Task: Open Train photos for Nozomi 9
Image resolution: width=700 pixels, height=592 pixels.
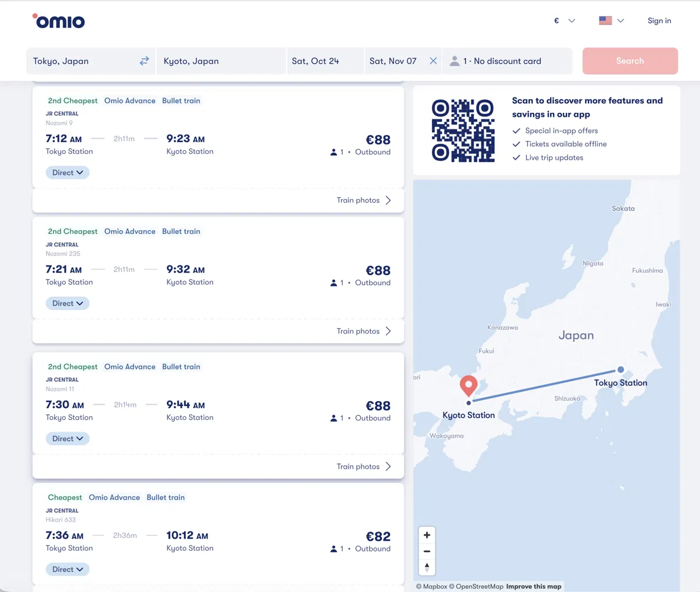Action: tap(364, 200)
